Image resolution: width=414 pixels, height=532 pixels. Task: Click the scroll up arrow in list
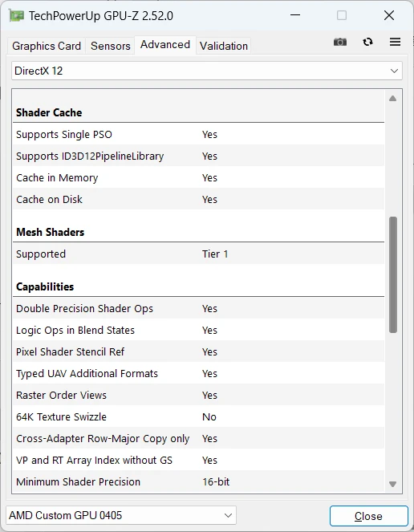[x=392, y=99]
